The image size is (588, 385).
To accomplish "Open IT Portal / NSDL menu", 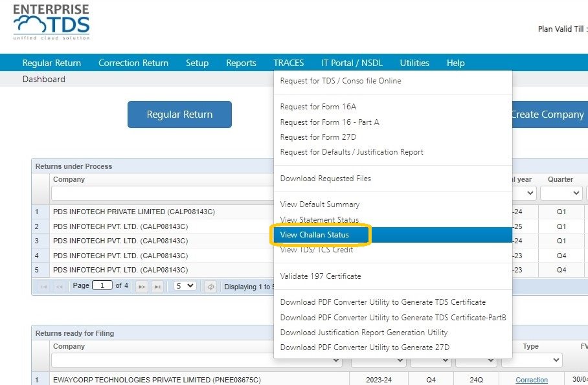I will [352, 63].
